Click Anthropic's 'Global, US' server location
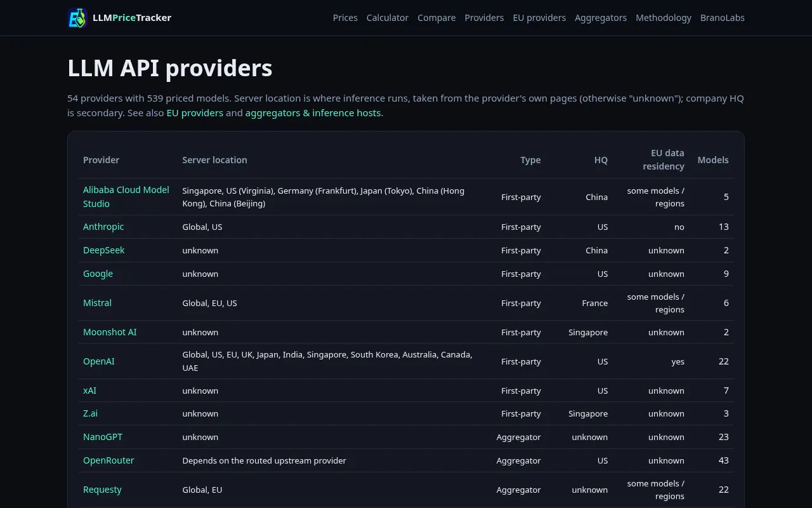Screen dimensions: 812x508 pos(202,227)
